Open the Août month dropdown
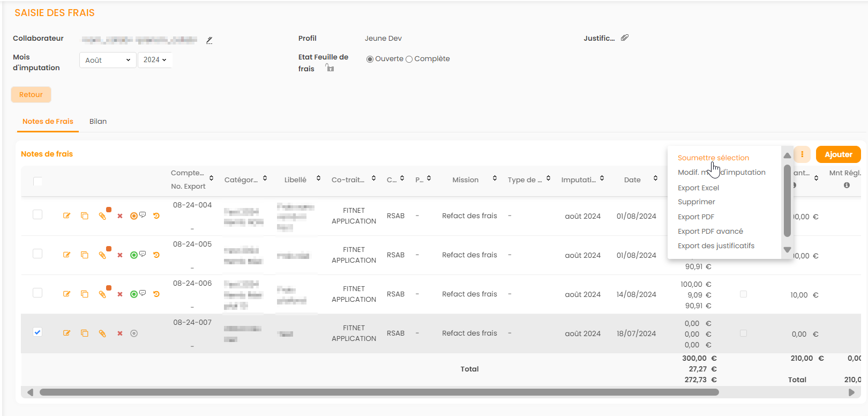The image size is (868, 416). [x=108, y=60]
